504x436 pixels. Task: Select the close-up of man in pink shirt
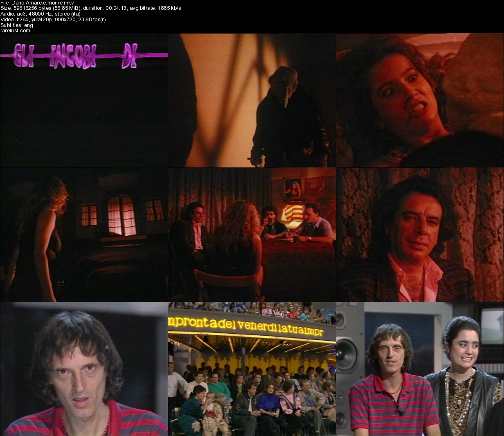[420, 235]
